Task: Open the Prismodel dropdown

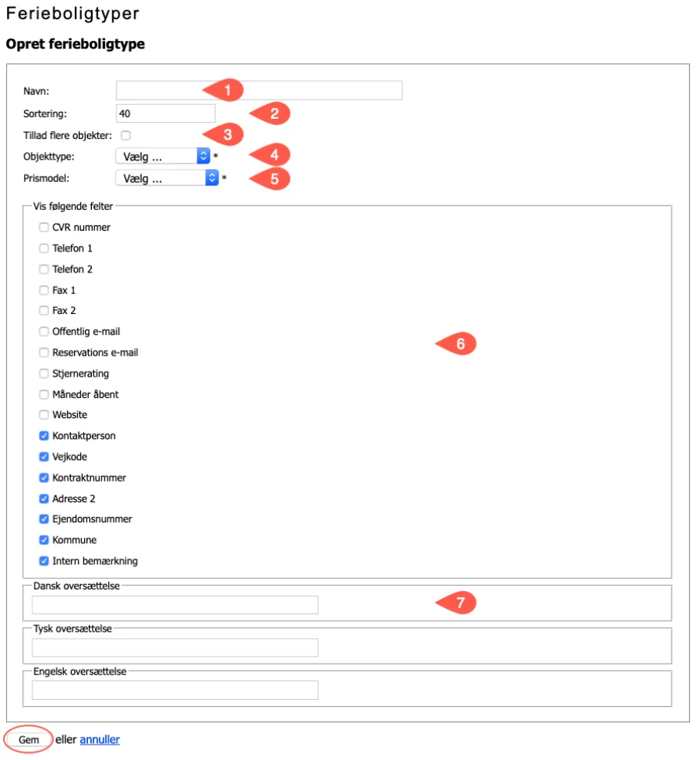Action: (x=167, y=178)
